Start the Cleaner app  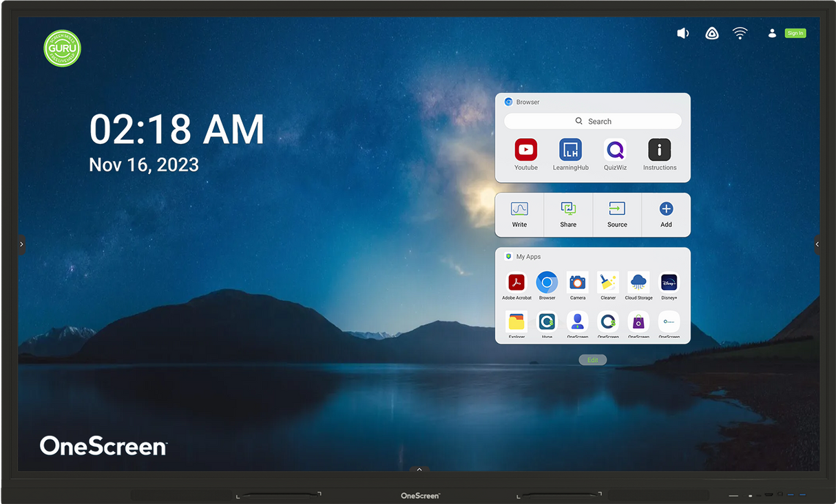point(608,282)
